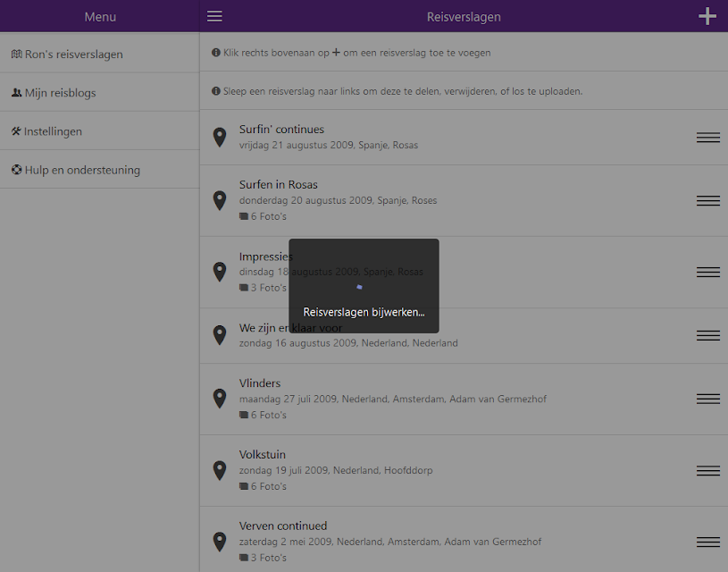Click the Reisverslagen header title

pos(464,17)
